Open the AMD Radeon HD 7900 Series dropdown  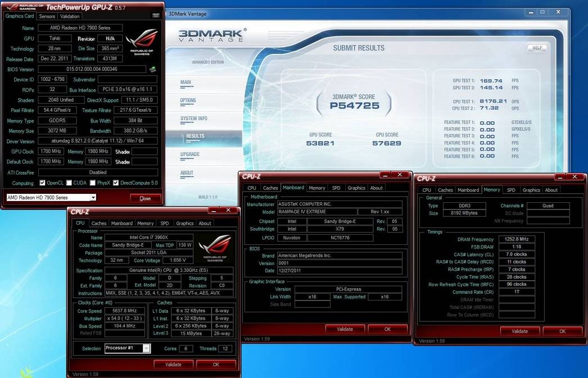pos(51,198)
